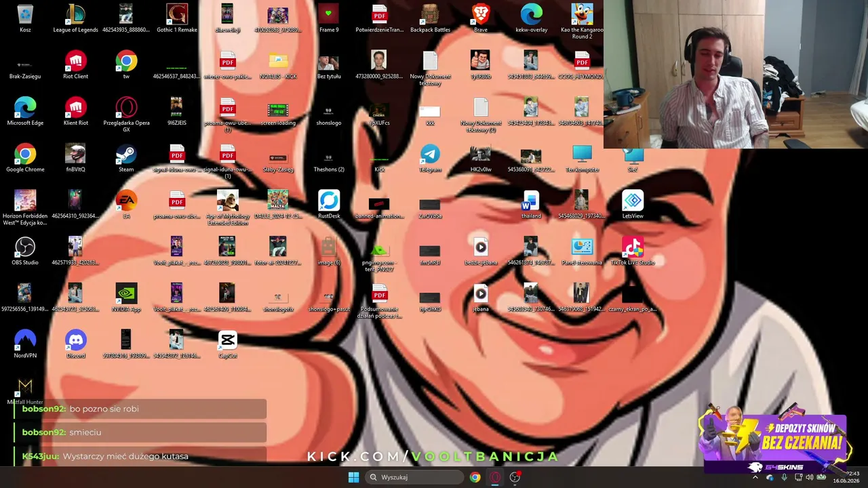Screen dimensions: 868x488
Task: Open the Windows Start menu
Action: pos(353,477)
